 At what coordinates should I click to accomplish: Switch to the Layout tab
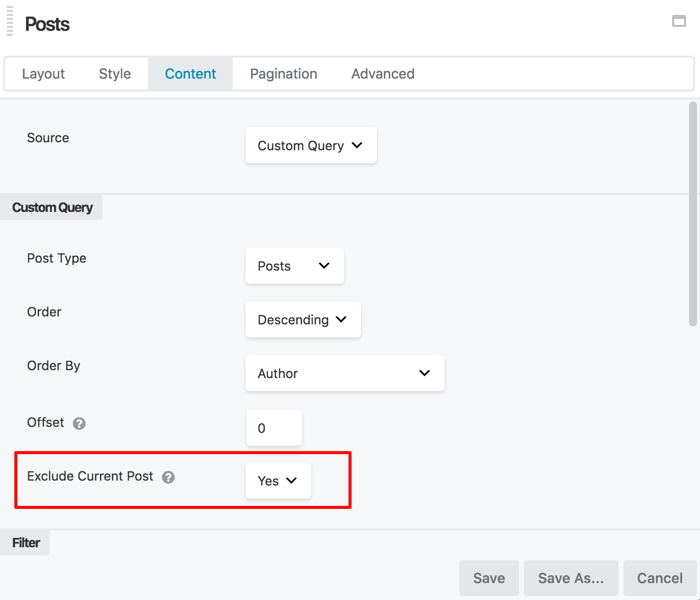coord(43,74)
